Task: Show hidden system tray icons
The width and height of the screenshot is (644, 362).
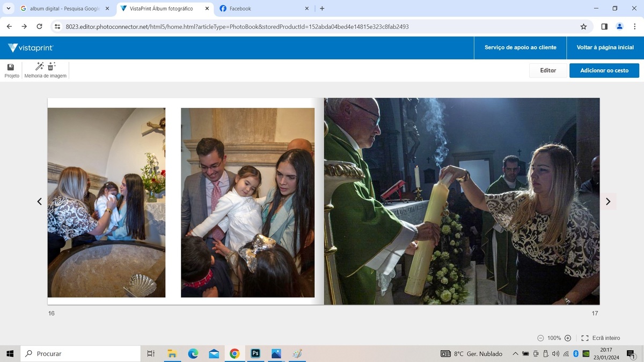Action: tap(515, 354)
